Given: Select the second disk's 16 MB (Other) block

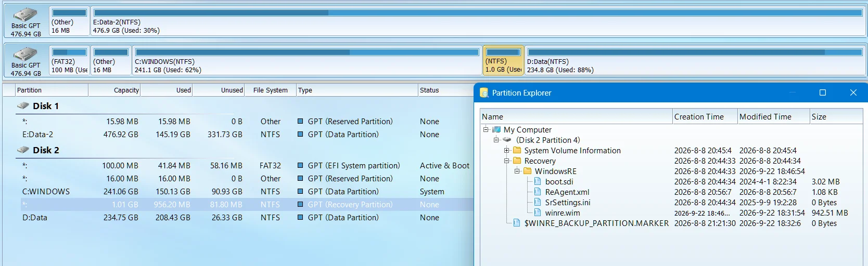Looking at the screenshot, I should point(111,60).
